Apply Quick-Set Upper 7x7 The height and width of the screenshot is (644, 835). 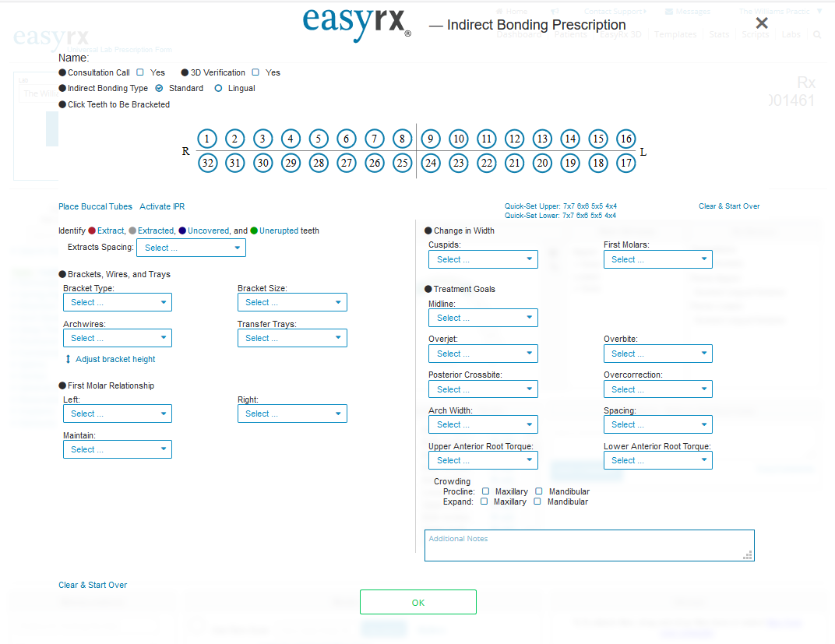coord(569,206)
